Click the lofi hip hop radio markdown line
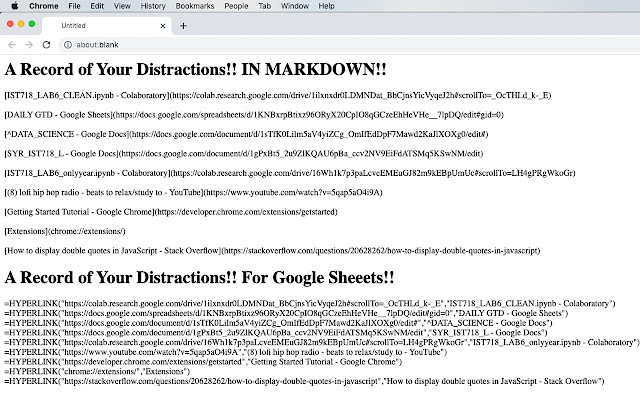The image size is (640, 400). [x=193, y=192]
